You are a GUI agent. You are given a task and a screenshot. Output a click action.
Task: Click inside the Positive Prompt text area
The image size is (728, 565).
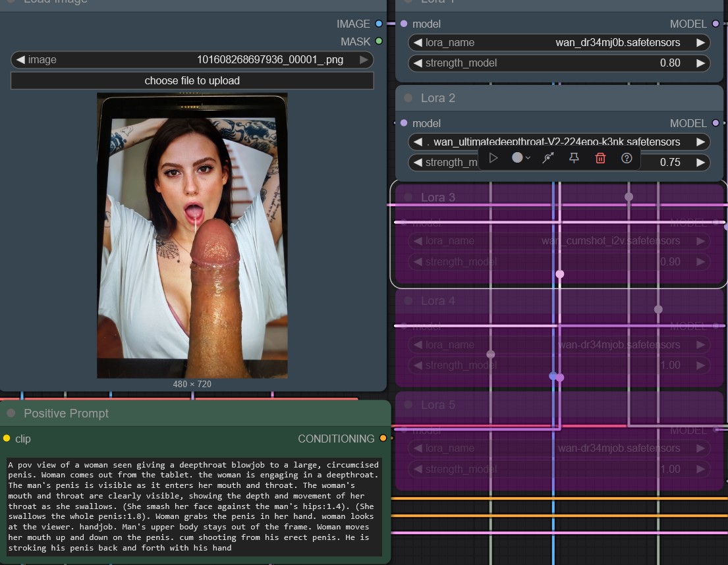pos(194,506)
